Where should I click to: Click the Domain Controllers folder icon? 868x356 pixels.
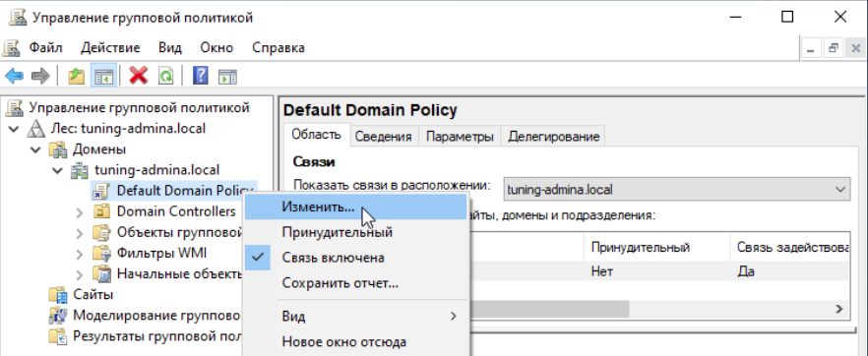click(x=102, y=211)
